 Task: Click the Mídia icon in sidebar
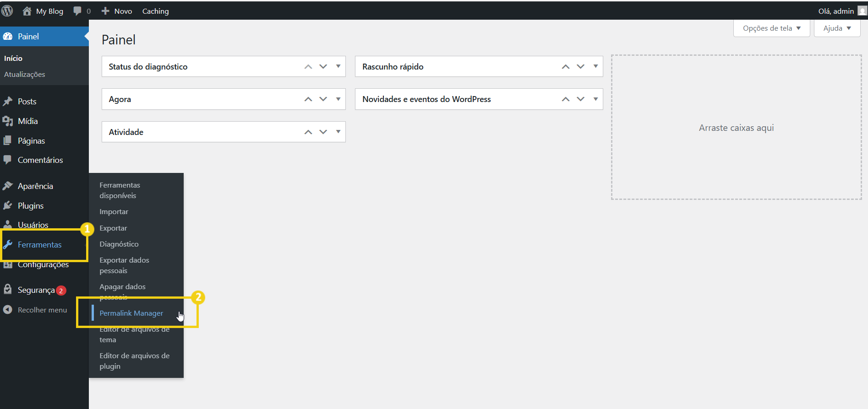pyautogui.click(x=8, y=121)
